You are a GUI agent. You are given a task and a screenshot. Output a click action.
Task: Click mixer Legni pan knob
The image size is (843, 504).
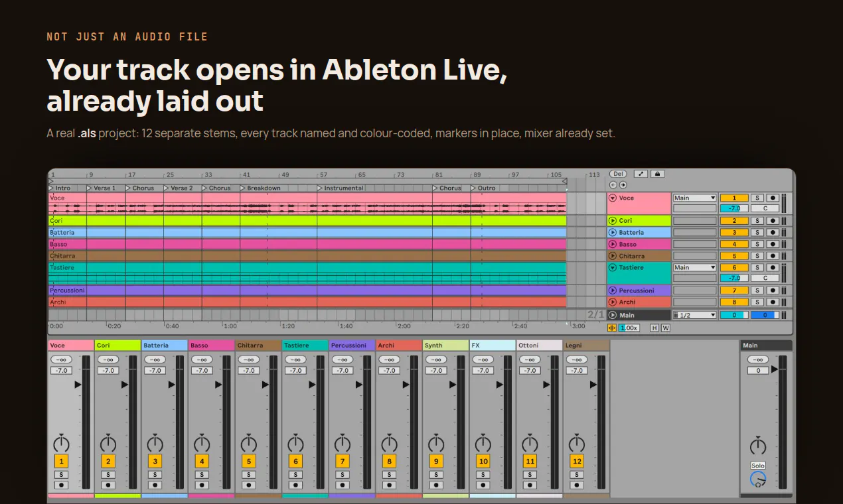[x=577, y=444]
